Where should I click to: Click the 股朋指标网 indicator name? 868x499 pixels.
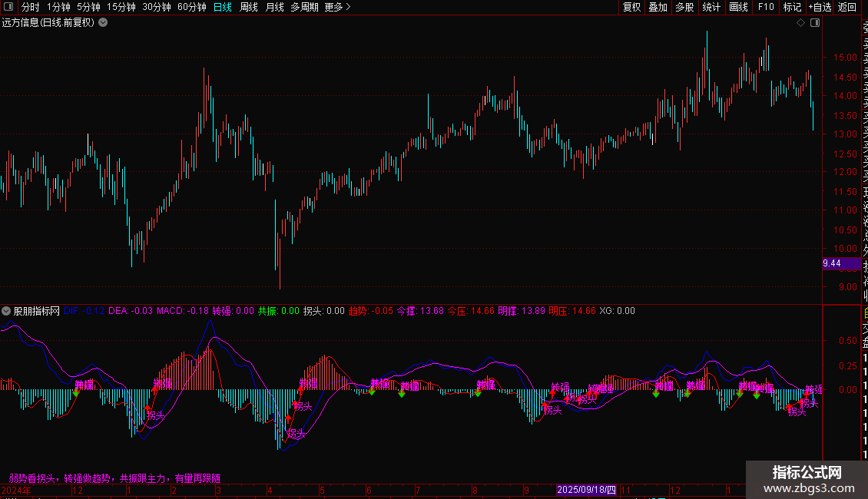click(x=37, y=311)
